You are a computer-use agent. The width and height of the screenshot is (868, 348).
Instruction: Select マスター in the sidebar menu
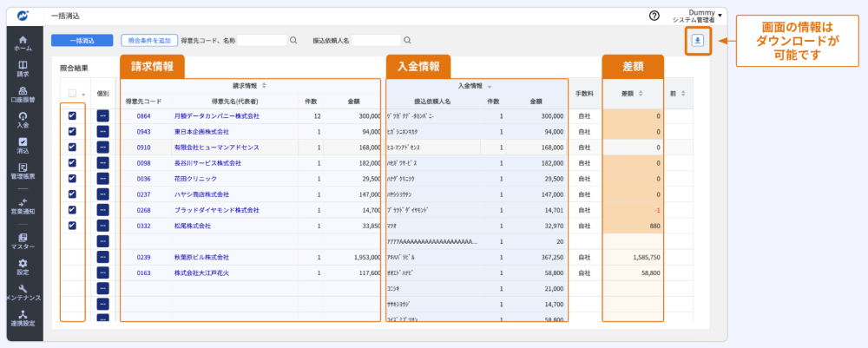(23, 240)
